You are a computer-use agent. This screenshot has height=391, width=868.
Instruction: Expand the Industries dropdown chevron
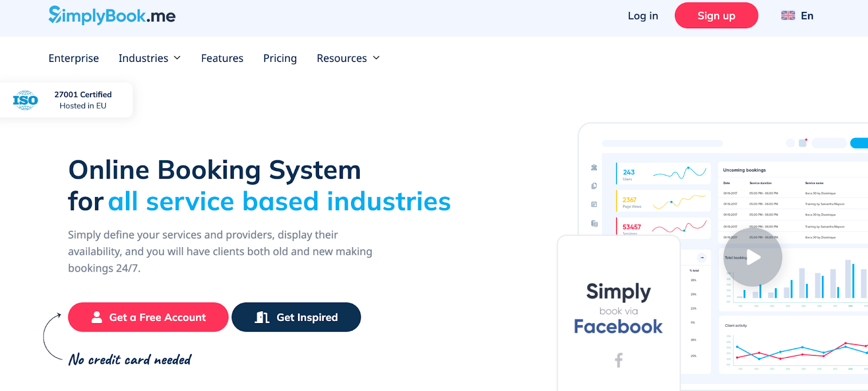click(x=177, y=58)
